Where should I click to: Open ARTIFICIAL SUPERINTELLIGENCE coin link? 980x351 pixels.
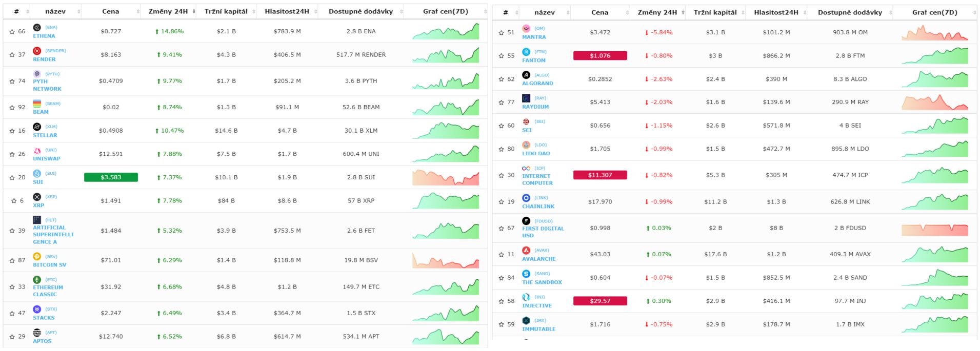(53, 235)
